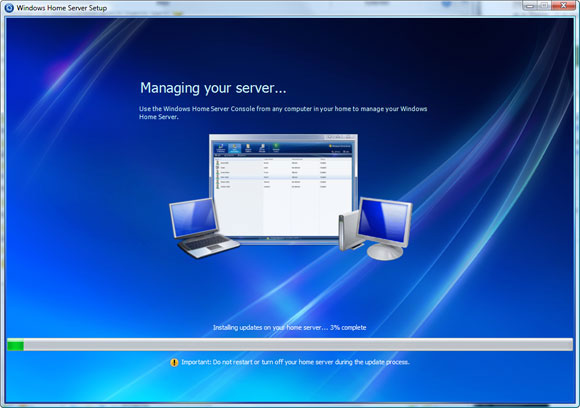This screenshot has width=580, height=408.
Task: Click the Windows Home Server Console description text
Action: [283, 113]
